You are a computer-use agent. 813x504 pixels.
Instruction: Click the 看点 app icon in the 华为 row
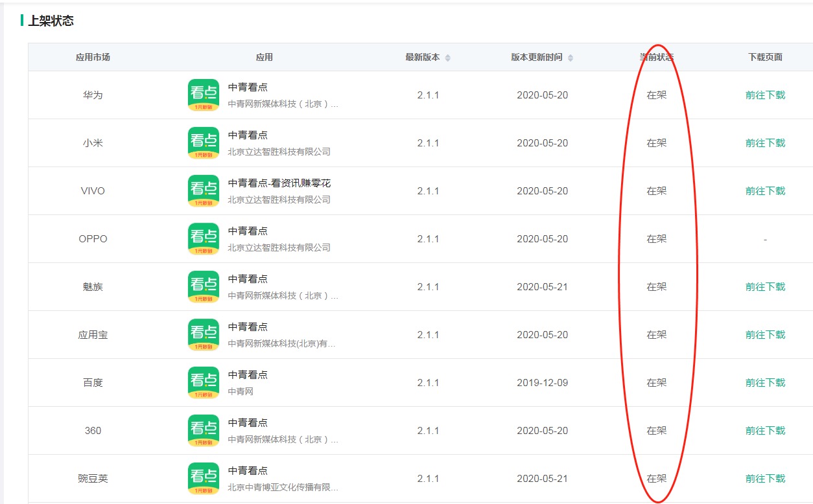(204, 94)
